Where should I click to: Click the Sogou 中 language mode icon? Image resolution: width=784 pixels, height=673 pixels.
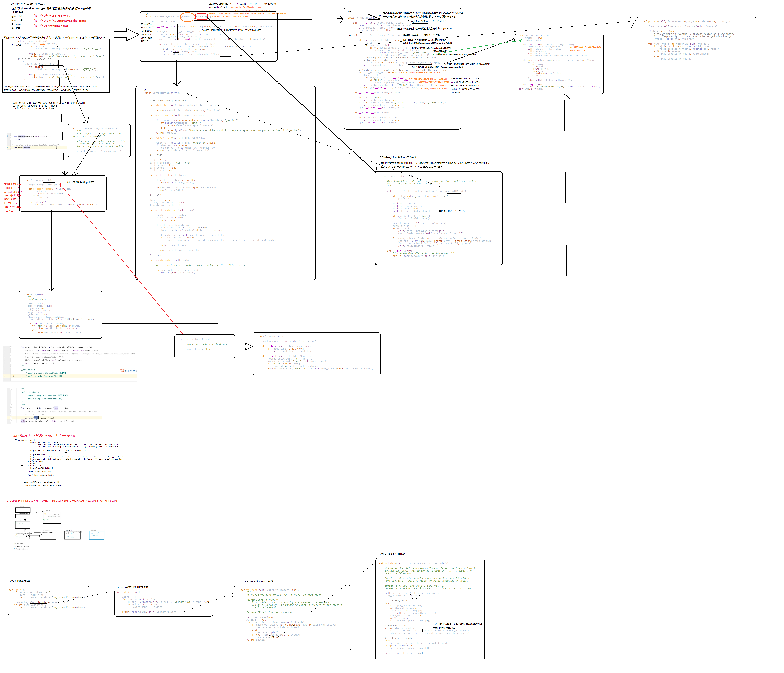(x=125, y=371)
